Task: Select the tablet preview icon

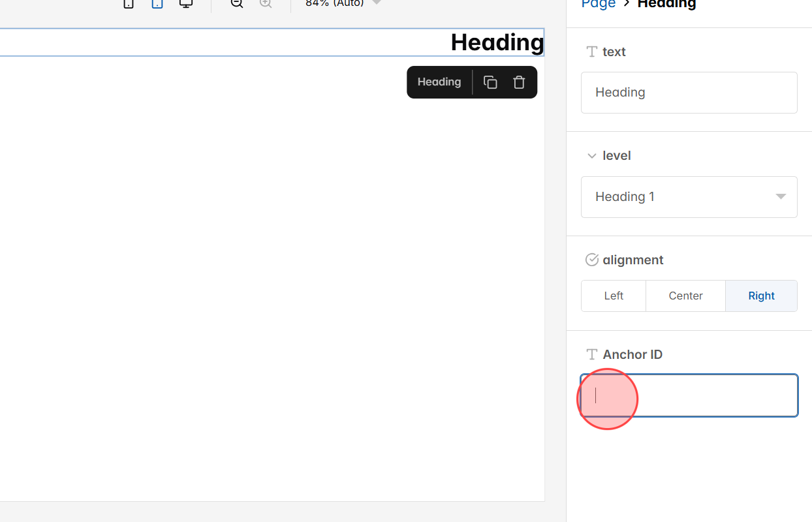Action: pyautogui.click(x=157, y=4)
